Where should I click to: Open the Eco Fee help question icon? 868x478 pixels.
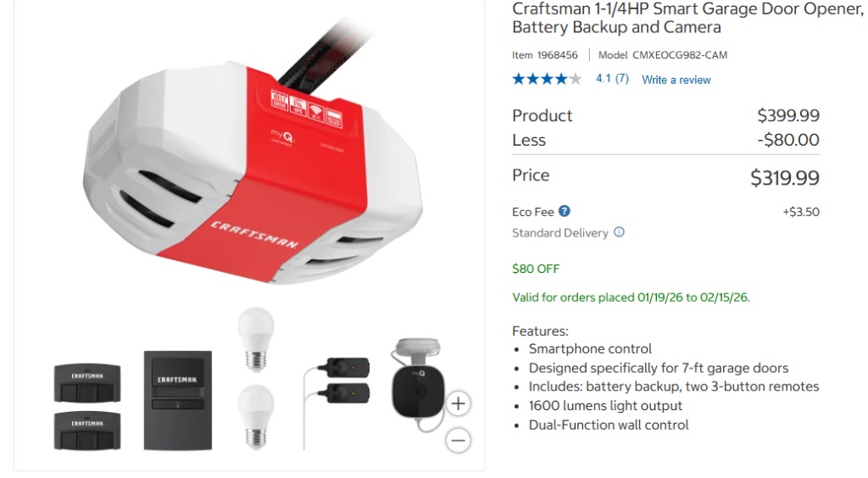point(564,211)
